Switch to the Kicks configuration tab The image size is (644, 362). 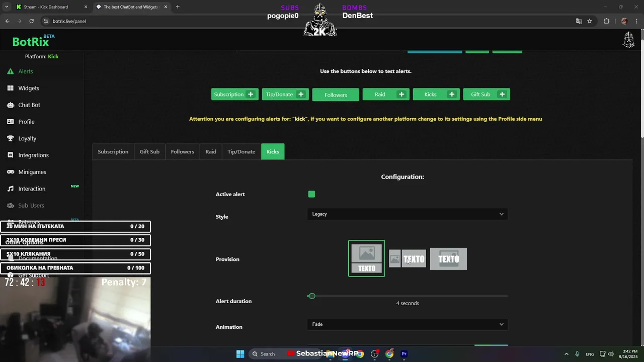[x=273, y=151]
